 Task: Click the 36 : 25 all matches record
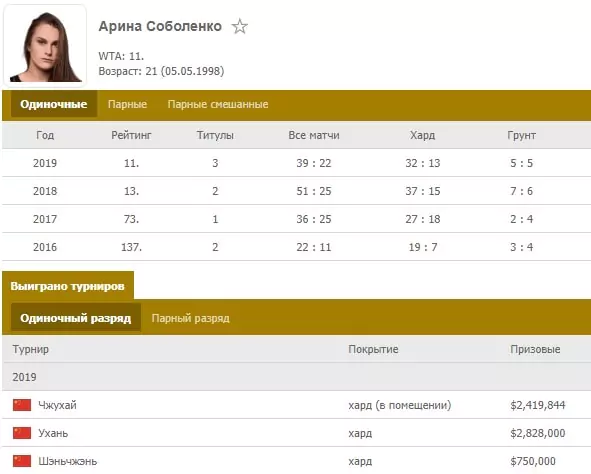click(314, 219)
